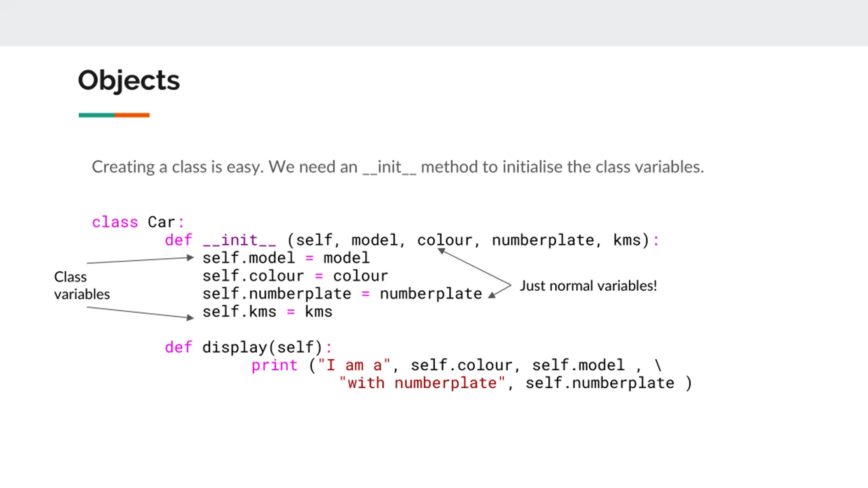
Task: Click the "display(self)" method definition
Action: pos(262,347)
